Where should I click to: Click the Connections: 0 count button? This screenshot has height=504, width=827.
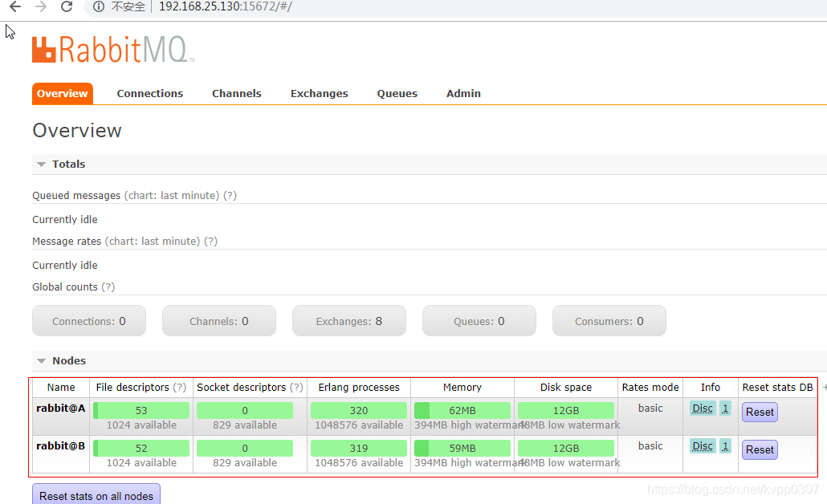89,320
